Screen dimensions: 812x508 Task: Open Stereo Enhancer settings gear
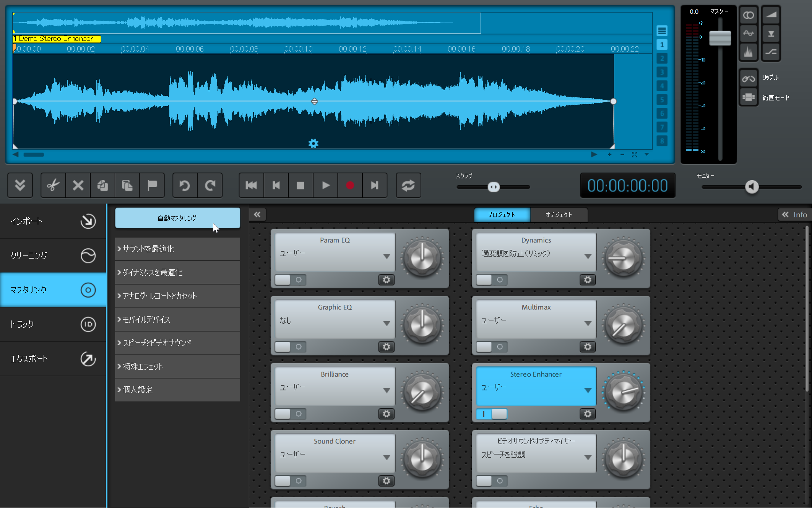588,414
